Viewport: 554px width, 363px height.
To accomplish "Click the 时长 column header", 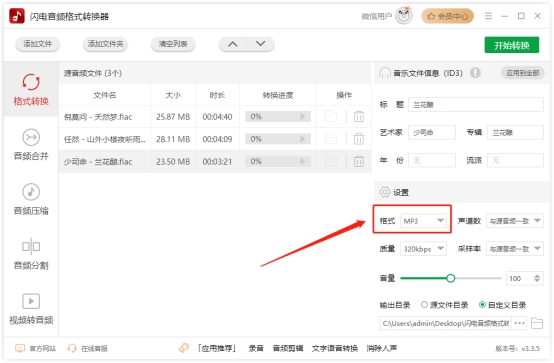I will 217,95.
